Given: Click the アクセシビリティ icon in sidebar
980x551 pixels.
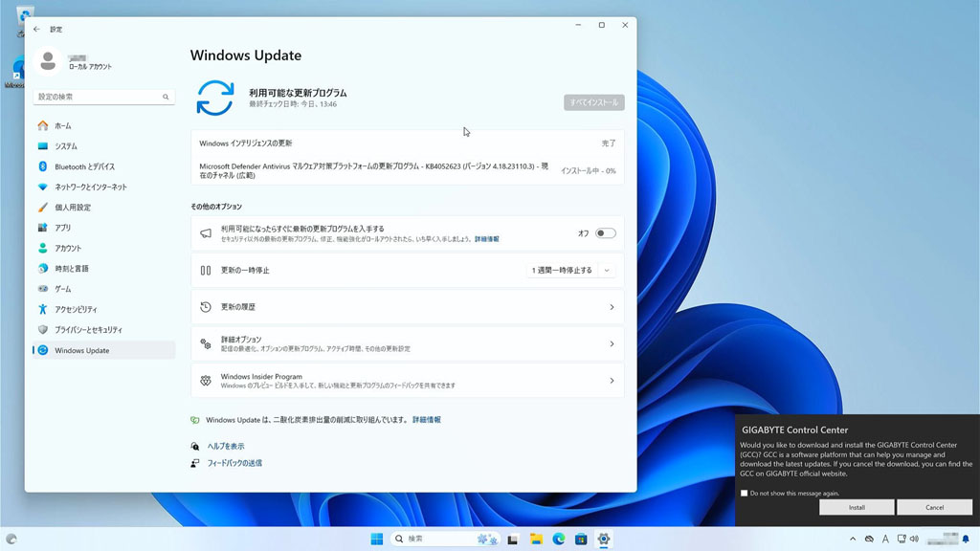Looking at the screenshot, I should click(42, 309).
